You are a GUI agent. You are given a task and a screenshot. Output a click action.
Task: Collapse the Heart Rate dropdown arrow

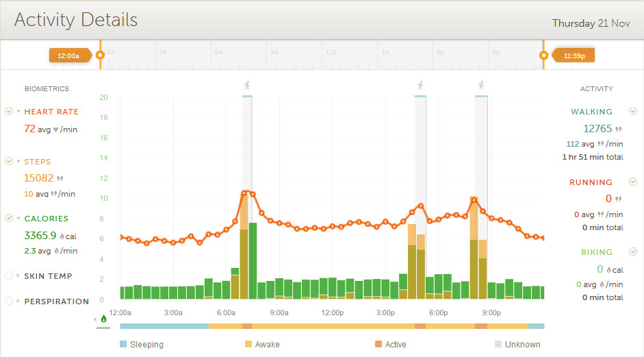pyautogui.click(x=18, y=112)
